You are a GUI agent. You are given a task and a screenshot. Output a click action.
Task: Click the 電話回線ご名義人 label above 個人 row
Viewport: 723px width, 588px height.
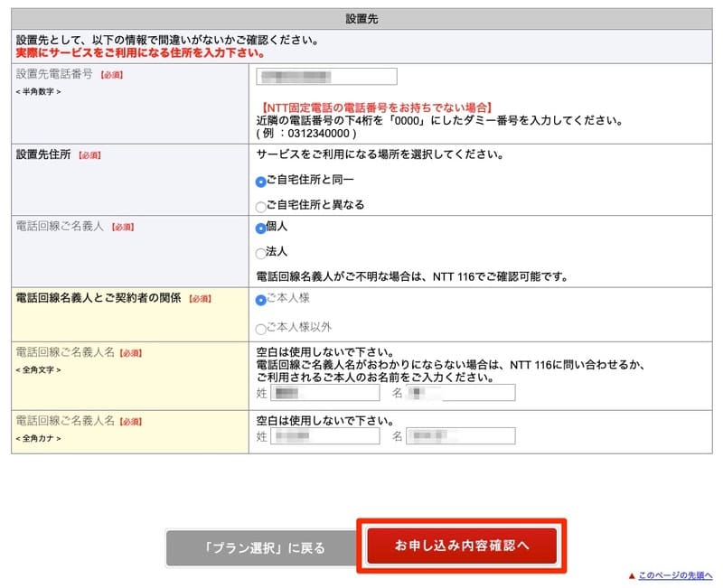60,227
